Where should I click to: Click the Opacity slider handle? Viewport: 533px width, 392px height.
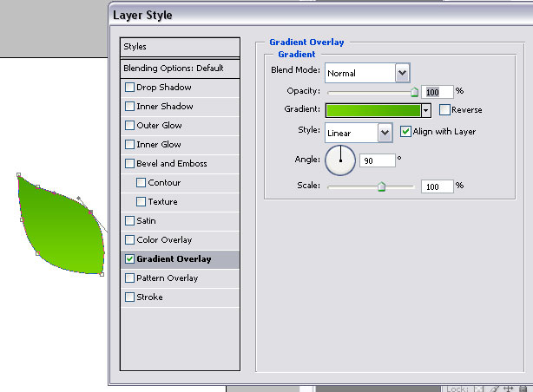pos(414,92)
